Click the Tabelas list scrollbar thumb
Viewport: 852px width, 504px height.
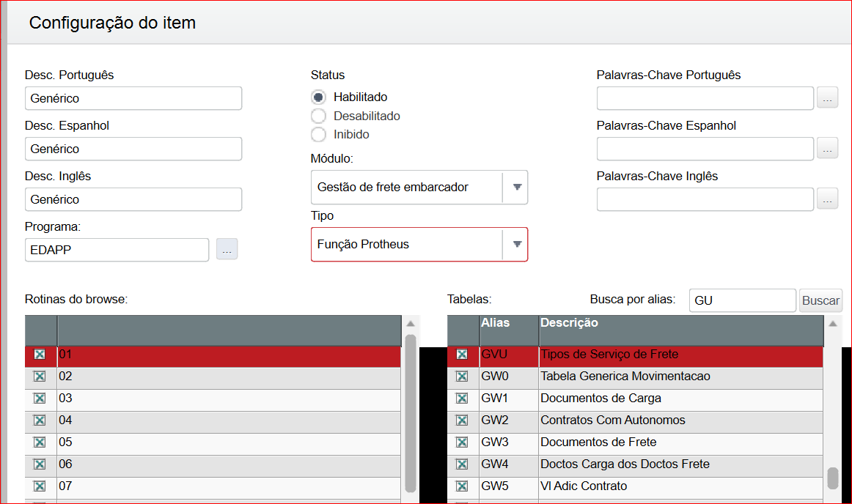[832, 478]
